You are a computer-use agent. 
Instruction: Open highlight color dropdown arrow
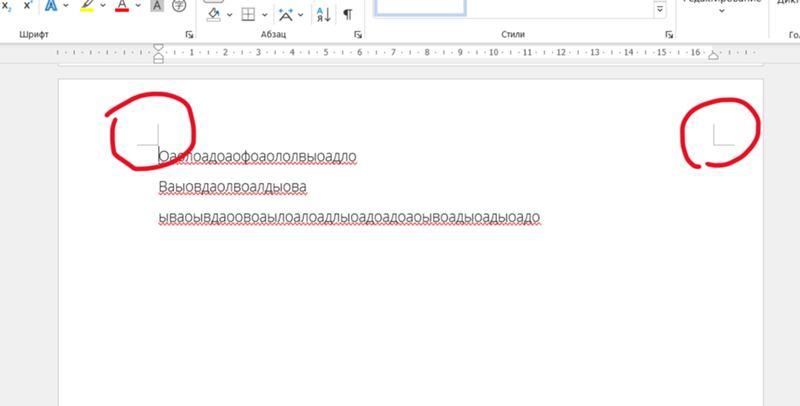click(x=103, y=7)
